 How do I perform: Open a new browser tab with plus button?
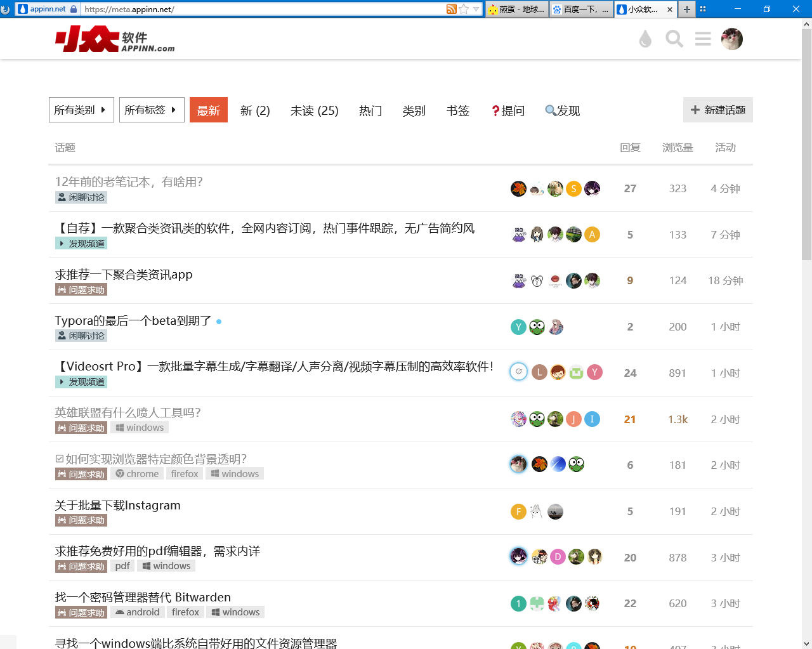[x=686, y=9]
